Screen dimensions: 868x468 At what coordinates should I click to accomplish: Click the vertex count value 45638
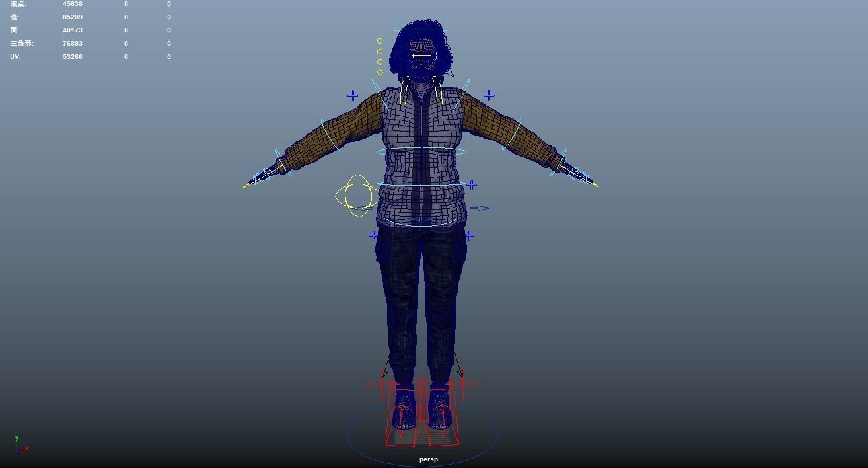click(x=73, y=4)
